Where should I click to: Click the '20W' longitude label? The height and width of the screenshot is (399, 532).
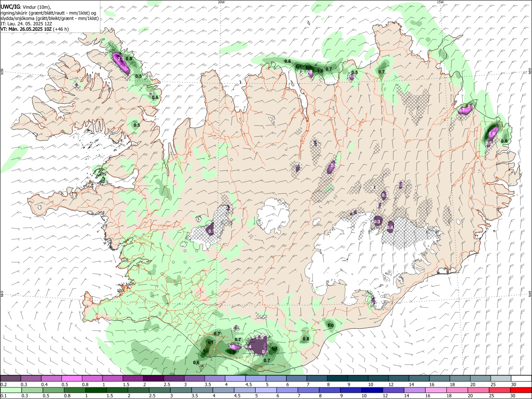coord(221,2)
